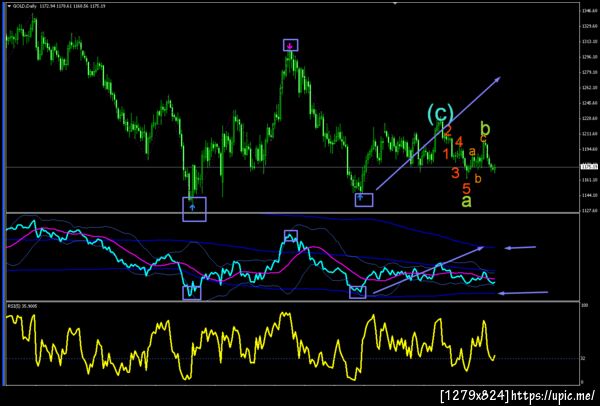Select the orange wave label 5
The height and width of the screenshot is (406, 600).
466,188
